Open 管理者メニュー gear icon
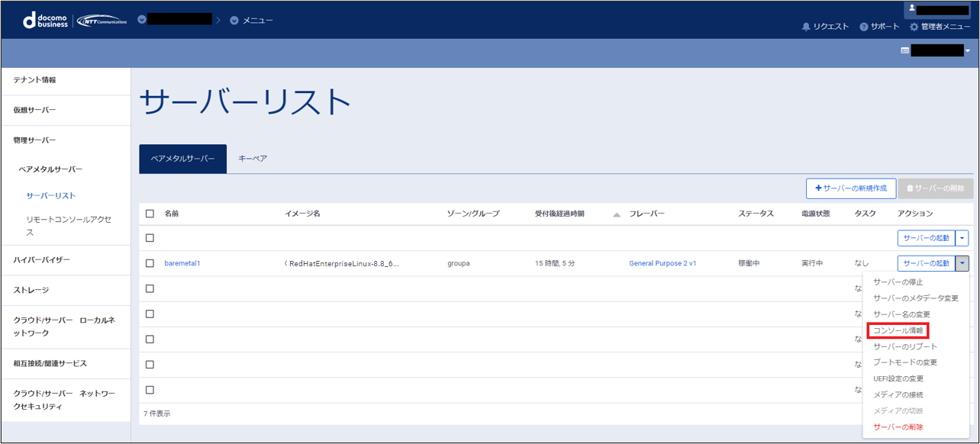This screenshot has width=980, height=444. click(x=914, y=27)
